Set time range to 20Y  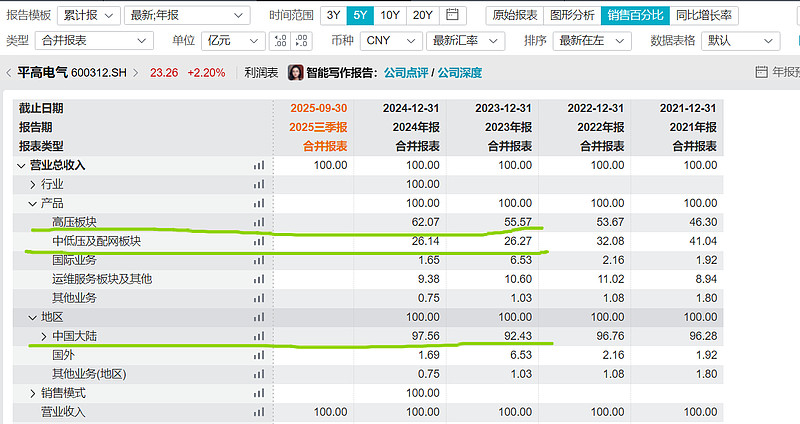[422, 15]
